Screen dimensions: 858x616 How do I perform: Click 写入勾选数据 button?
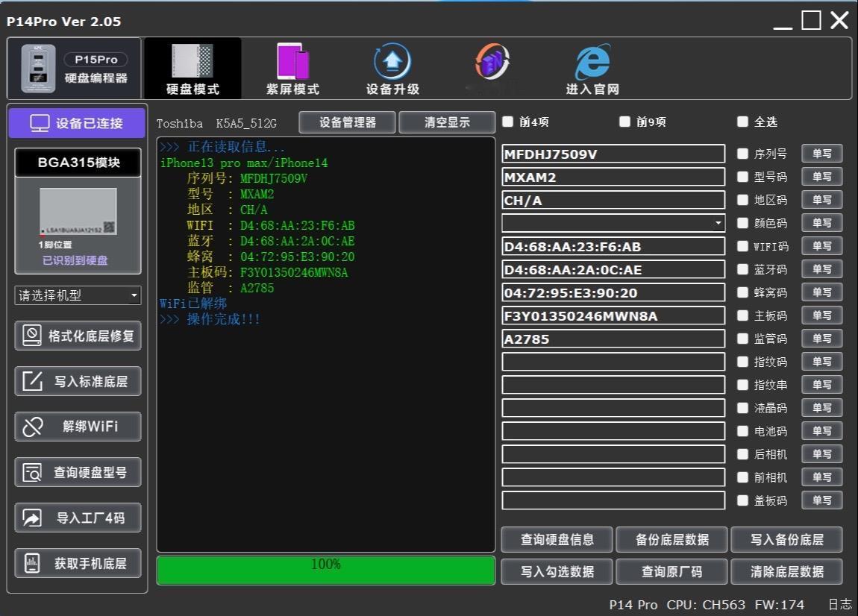point(557,571)
